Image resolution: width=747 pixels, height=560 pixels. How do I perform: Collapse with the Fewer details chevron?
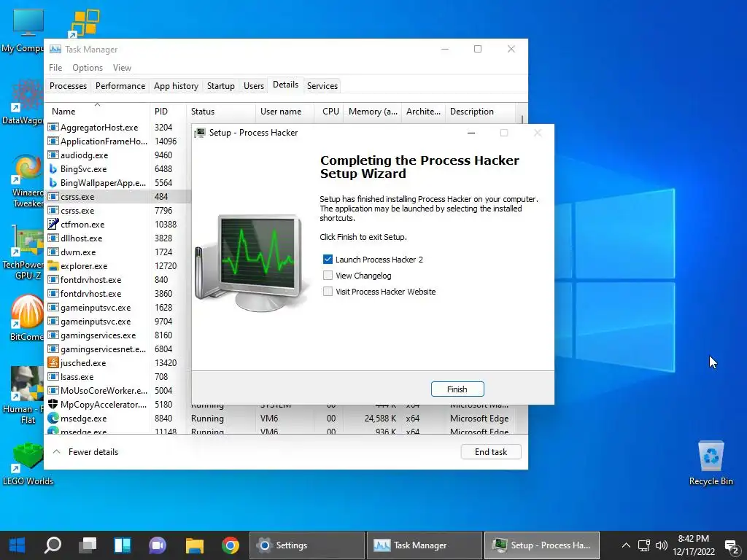point(56,451)
